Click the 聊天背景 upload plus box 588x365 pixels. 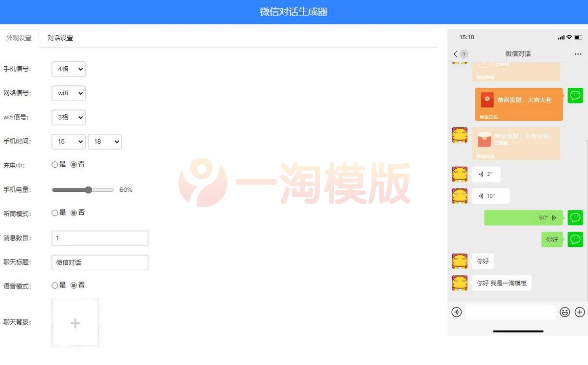click(75, 323)
